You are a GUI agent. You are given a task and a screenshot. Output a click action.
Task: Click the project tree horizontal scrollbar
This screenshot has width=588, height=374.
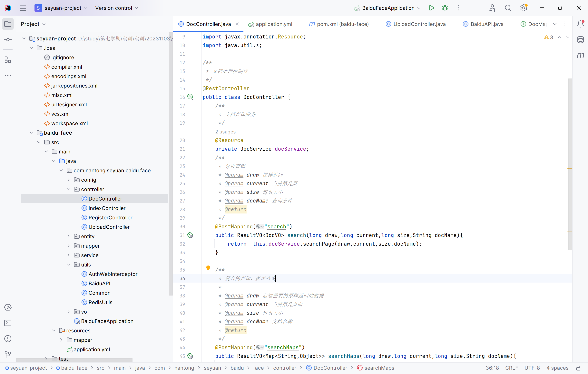(74, 360)
